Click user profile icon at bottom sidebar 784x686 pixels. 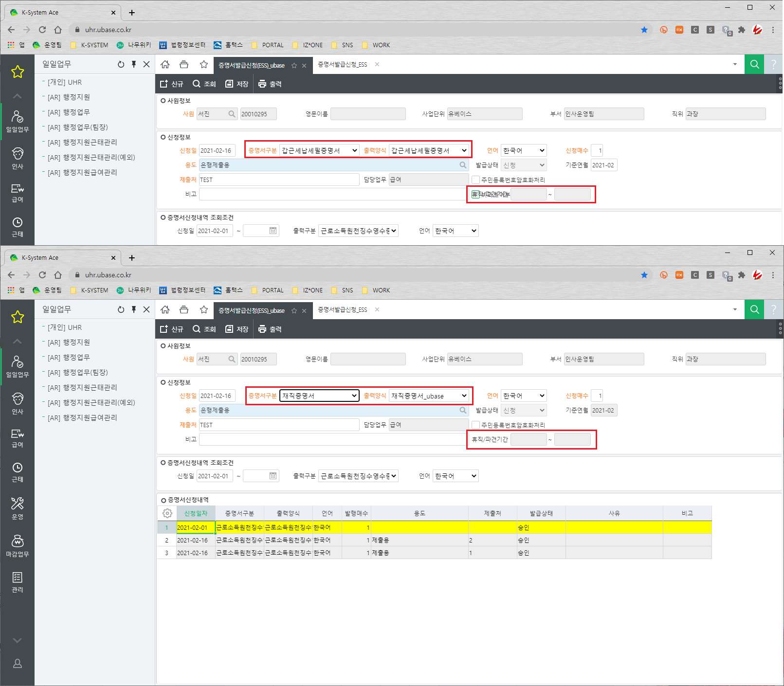17,663
